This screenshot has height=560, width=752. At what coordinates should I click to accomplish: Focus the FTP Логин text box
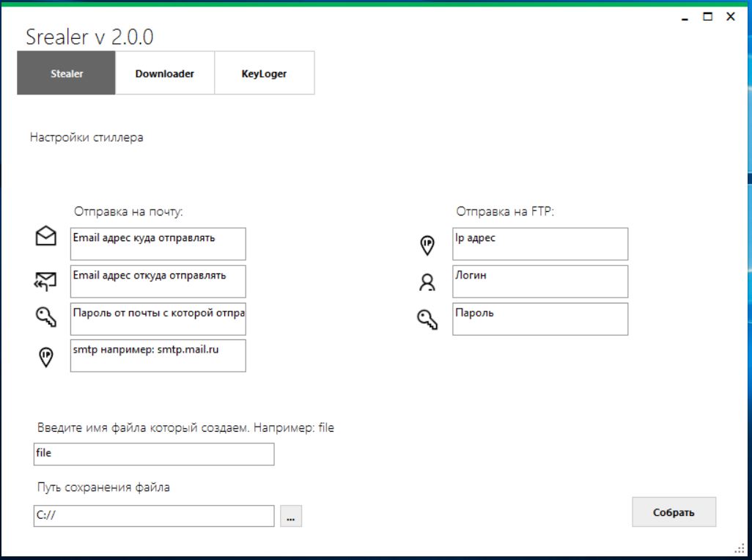pyautogui.click(x=539, y=281)
